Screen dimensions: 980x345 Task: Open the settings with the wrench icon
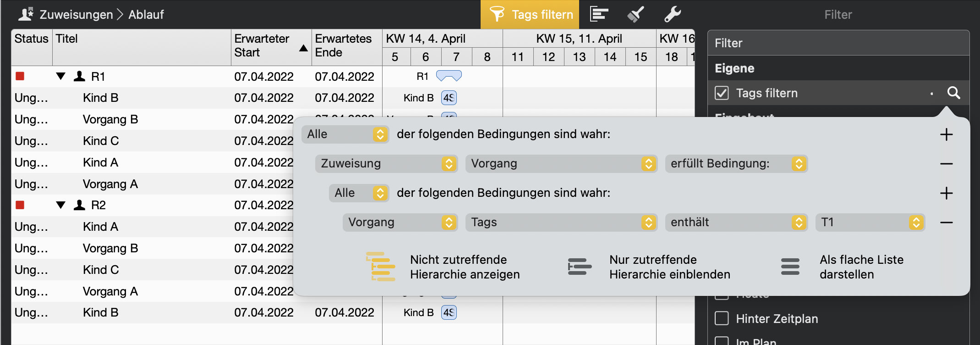pyautogui.click(x=673, y=14)
